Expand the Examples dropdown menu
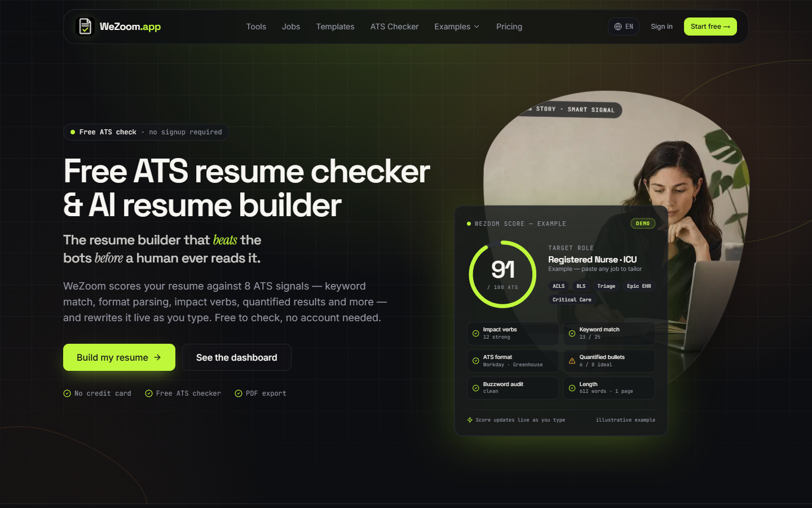The image size is (812, 508). [x=457, y=27]
